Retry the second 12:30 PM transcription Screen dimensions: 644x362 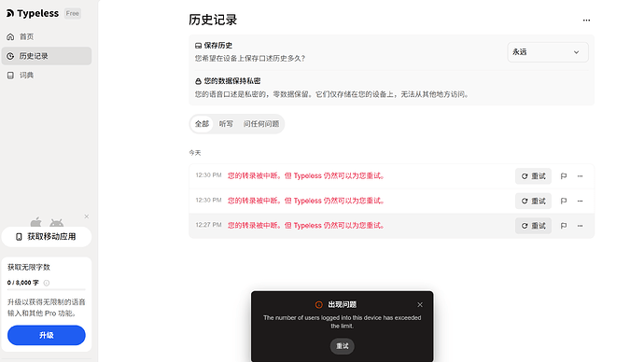[533, 201]
